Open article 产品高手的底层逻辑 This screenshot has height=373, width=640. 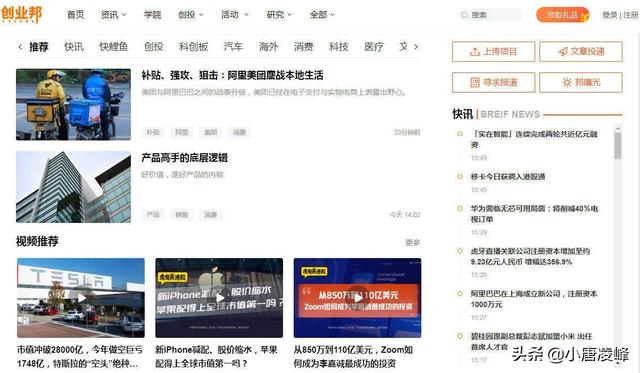(x=184, y=158)
